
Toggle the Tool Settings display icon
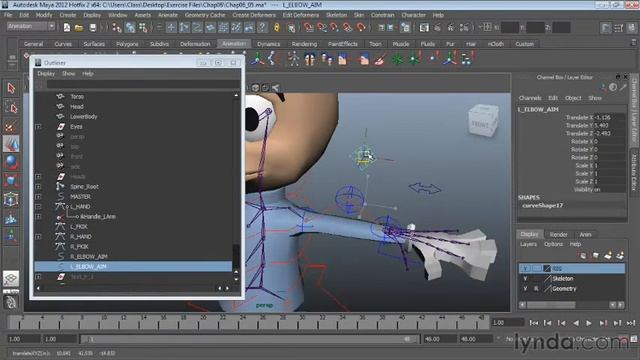[x=619, y=28]
